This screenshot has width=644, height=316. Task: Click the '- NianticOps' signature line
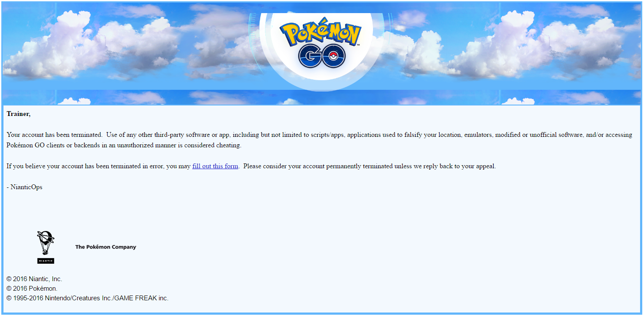(x=24, y=187)
